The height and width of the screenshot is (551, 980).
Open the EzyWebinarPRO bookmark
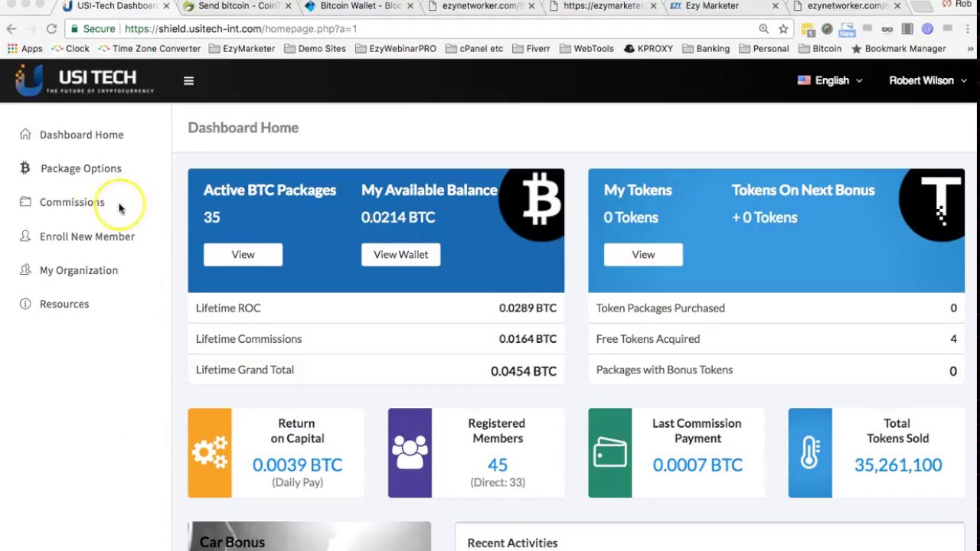click(x=394, y=48)
